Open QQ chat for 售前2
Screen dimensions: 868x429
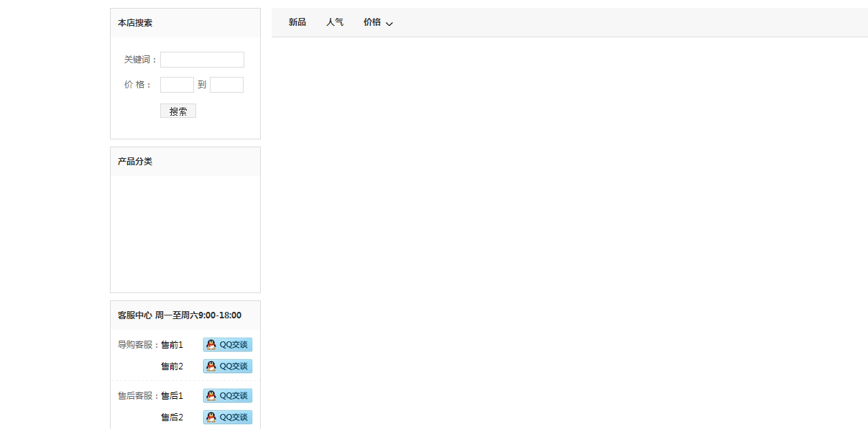point(227,366)
